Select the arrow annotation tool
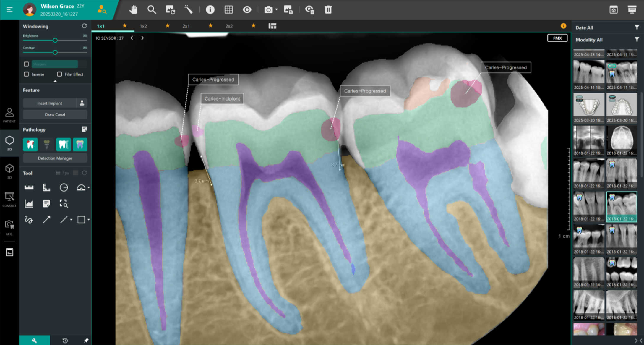 [46, 220]
